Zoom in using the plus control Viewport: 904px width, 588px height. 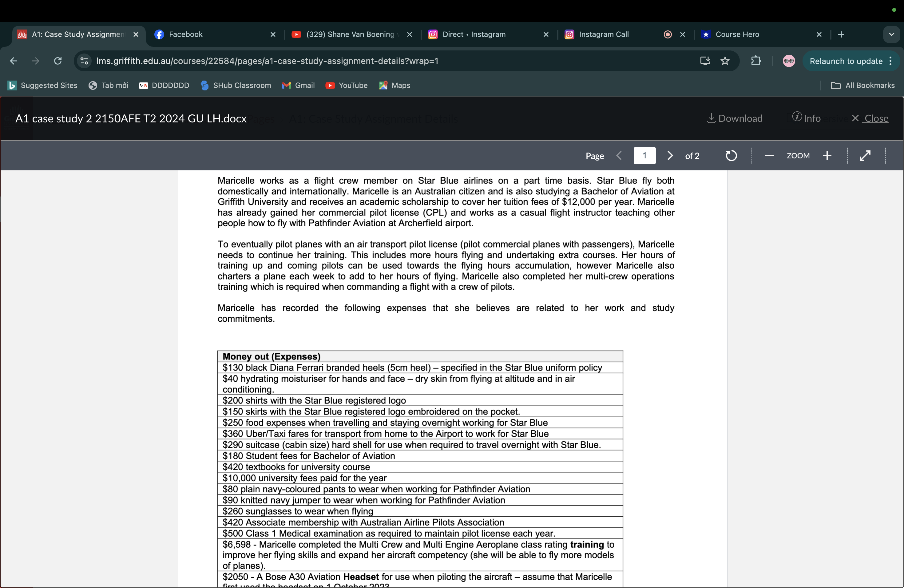(x=828, y=155)
